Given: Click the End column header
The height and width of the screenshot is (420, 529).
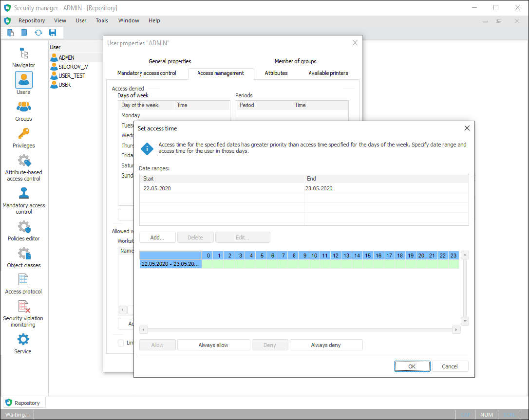Looking at the screenshot, I should pyautogui.click(x=386, y=179).
